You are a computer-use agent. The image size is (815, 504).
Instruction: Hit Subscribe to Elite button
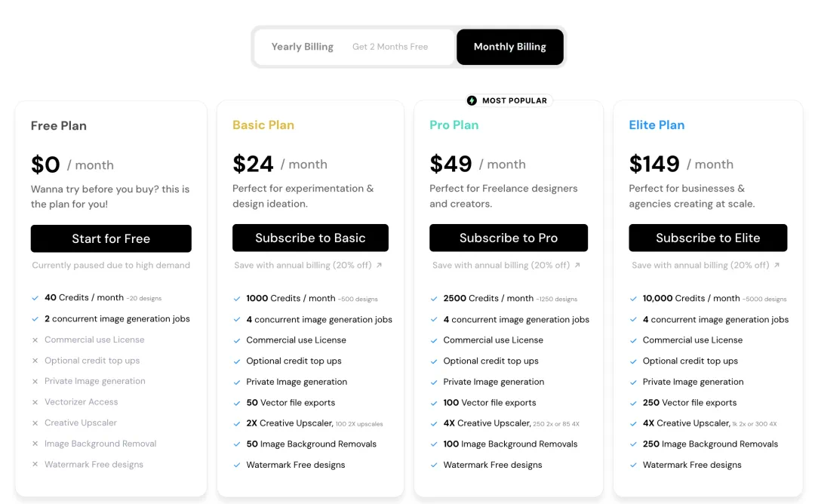(x=707, y=238)
